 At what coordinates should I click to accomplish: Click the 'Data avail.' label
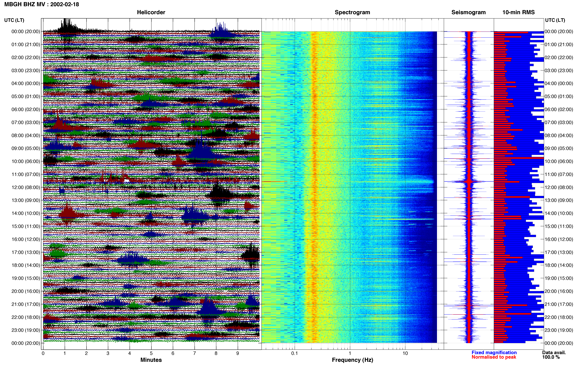[x=554, y=352]
